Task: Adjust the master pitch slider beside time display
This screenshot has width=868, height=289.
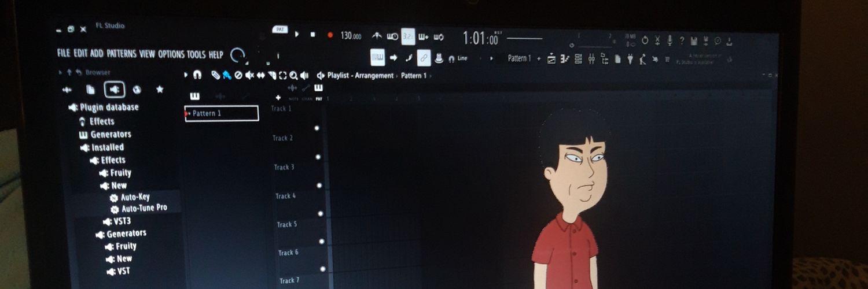Action: pos(524,39)
